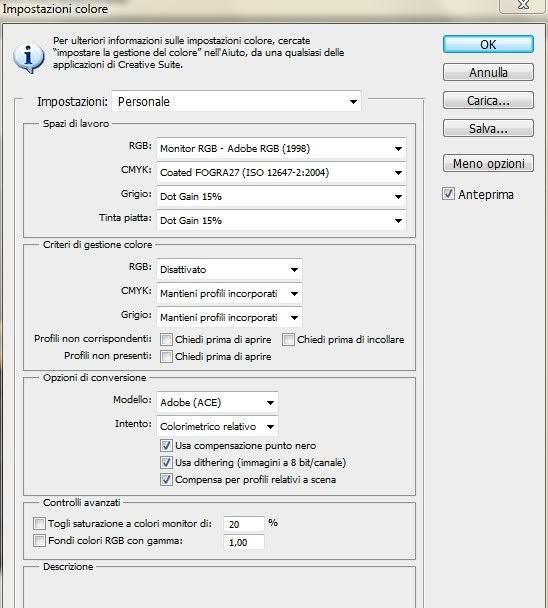Click the blue information icon
This screenshot has width=548, height=608.
pyautogui.click(x=28, y=58)
